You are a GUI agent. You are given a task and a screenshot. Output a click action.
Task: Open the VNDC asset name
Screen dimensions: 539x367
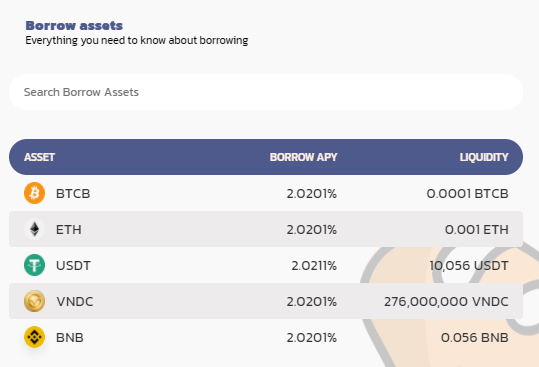click(x=75, y=302)
